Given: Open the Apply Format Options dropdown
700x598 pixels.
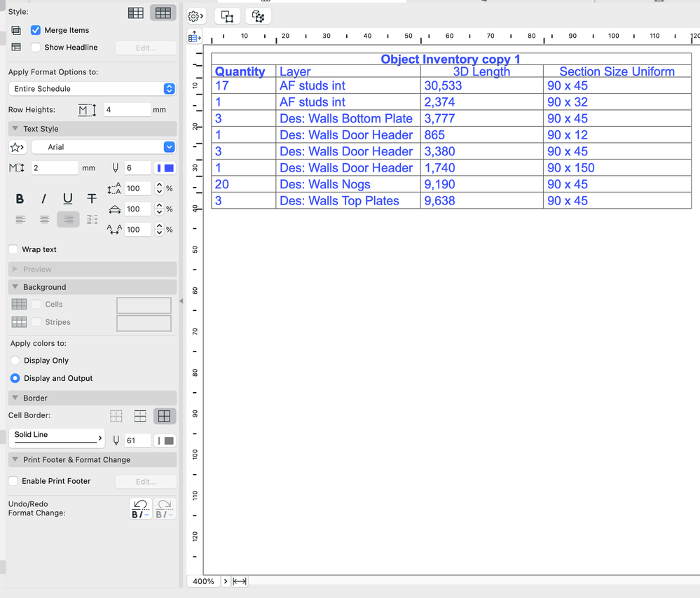Looking at the screenshot, I should point(92,88).
